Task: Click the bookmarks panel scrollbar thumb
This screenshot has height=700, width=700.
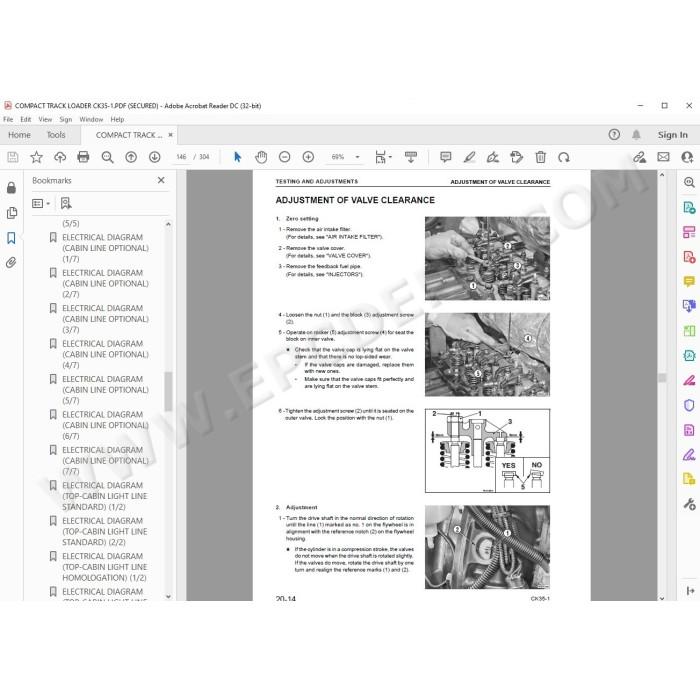Action: [x=168, y=391]
